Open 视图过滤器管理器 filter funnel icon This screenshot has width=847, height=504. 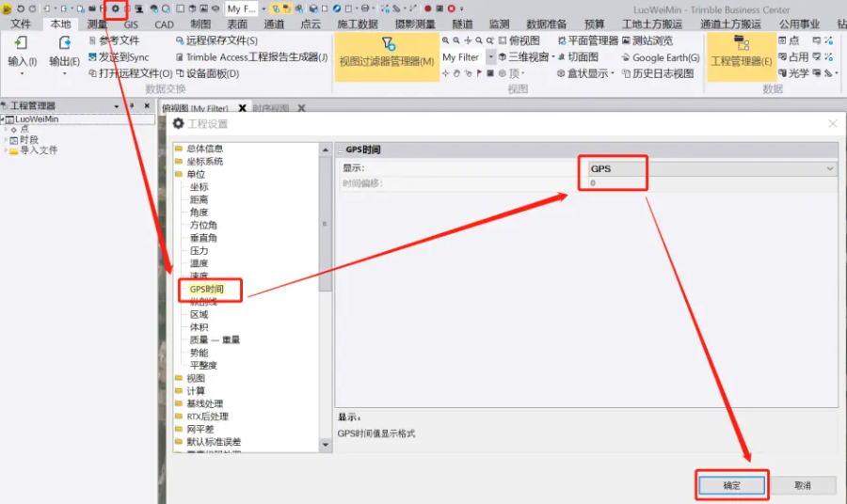pos(388,44)
